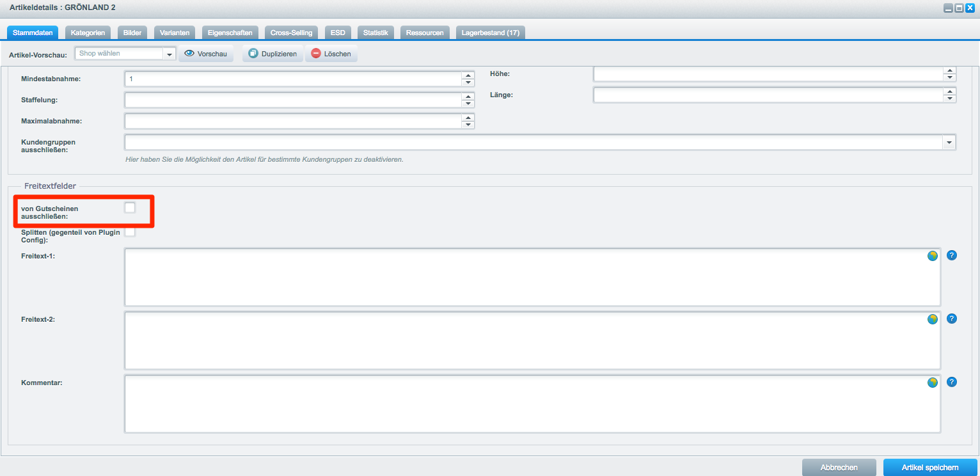Click into the Freitext-2 text area
The width and height of the screenshot is (980, 476).
(x=532, y=340)
